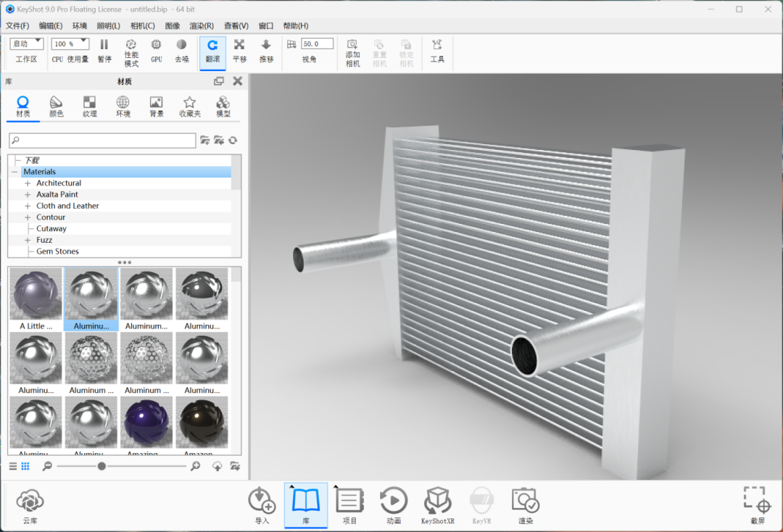Switch to the 环境 environment library tab

123,107
